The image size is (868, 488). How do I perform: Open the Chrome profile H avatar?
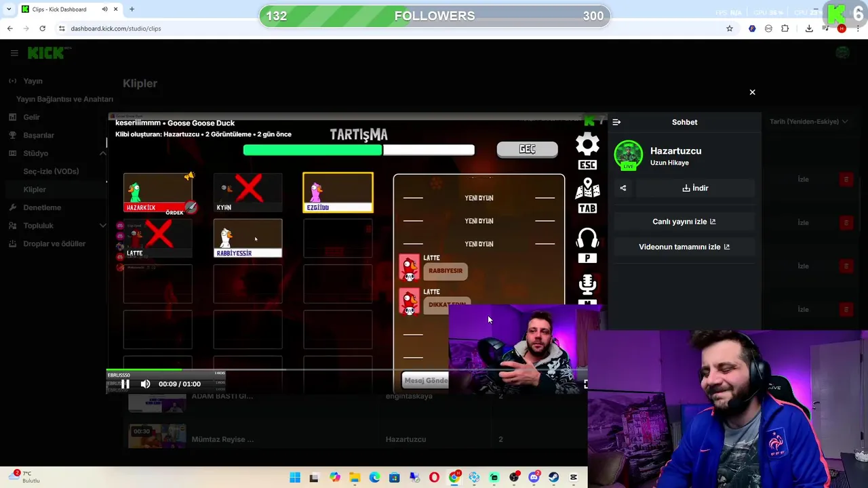click(x=842, y=28)
